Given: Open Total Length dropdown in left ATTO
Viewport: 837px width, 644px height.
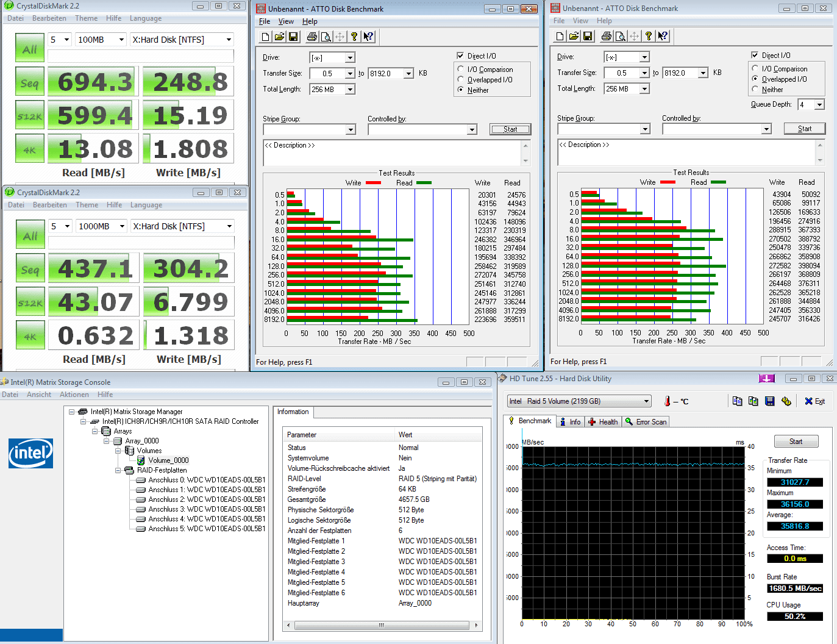Looking at the screenshot, I should (x=350, y=90).
